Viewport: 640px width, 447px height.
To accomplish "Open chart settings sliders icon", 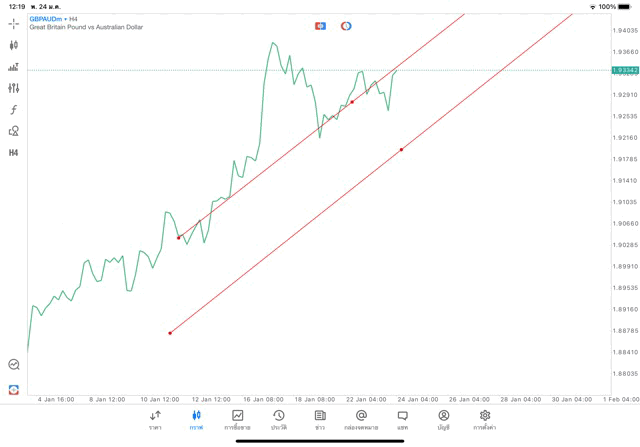I will tap(14, 88).
